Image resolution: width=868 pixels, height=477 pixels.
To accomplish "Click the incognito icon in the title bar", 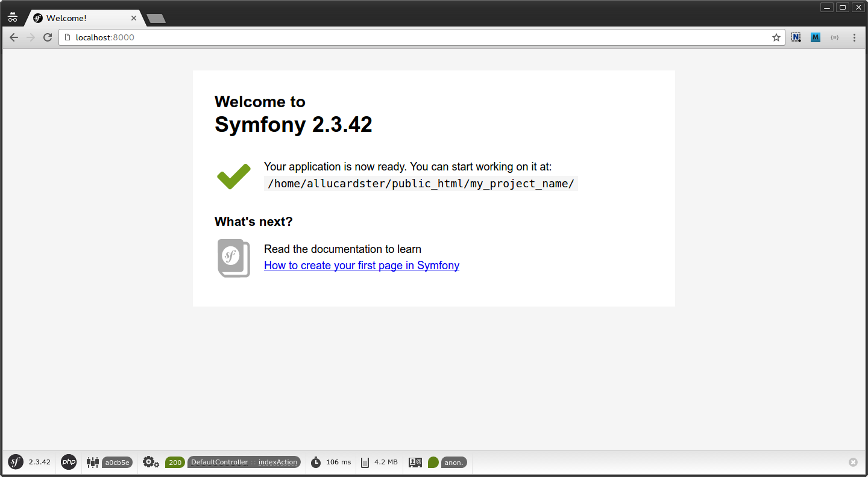I will pos(13,17).
